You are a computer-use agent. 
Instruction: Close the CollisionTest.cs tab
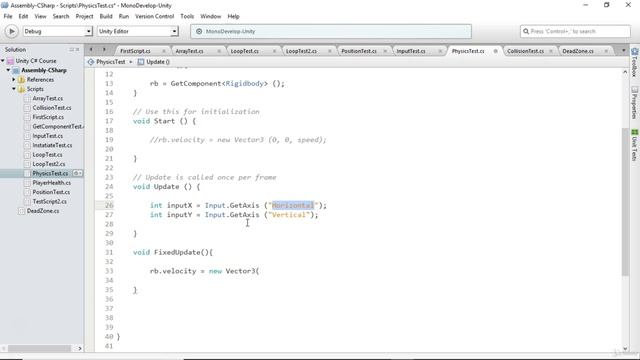click(x=551, y=51)
